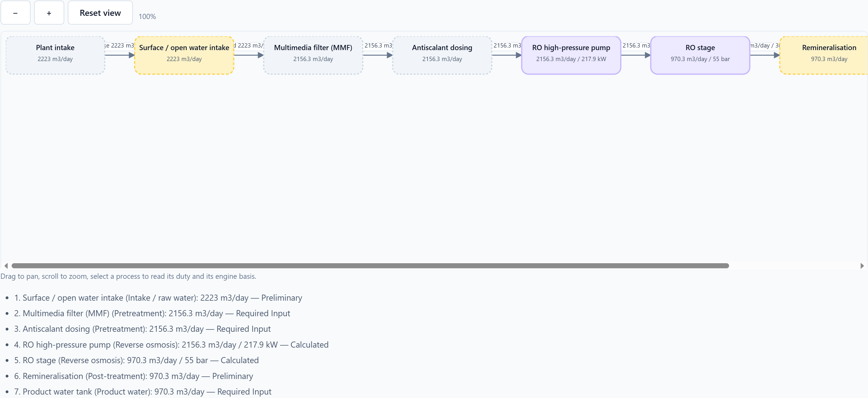The image size is (868, 398).
Task: Click list item 4 RO high-pressure pump
Action: pos(171,345)
